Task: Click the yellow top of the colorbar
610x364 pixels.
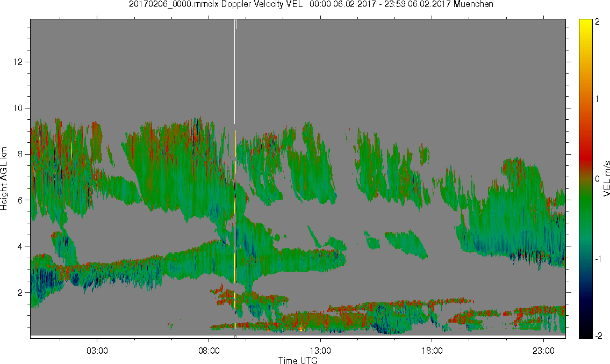Action: pyautogui.click(x=585, y=24)
